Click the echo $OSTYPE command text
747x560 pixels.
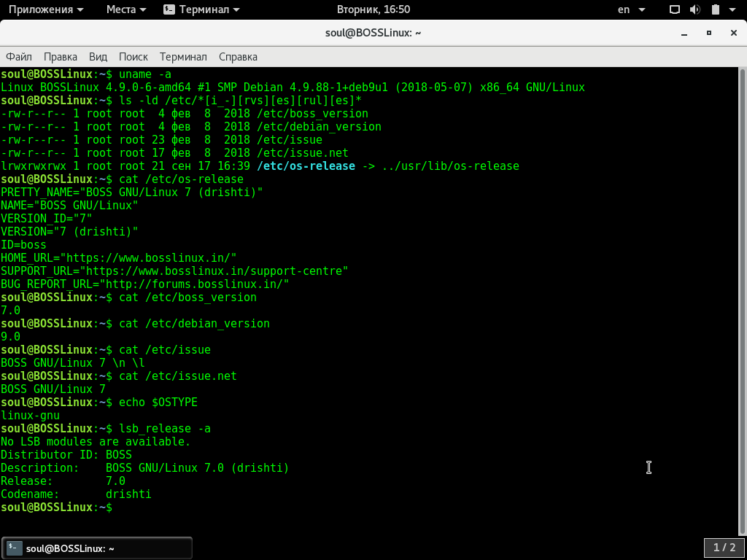[x=158, y=402]
